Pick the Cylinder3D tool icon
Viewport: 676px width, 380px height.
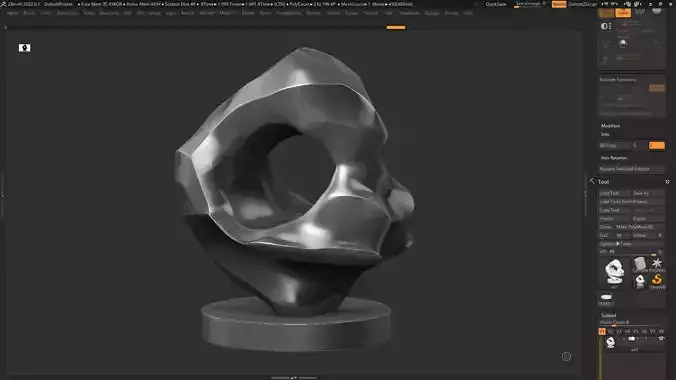(x=640, y=264)
